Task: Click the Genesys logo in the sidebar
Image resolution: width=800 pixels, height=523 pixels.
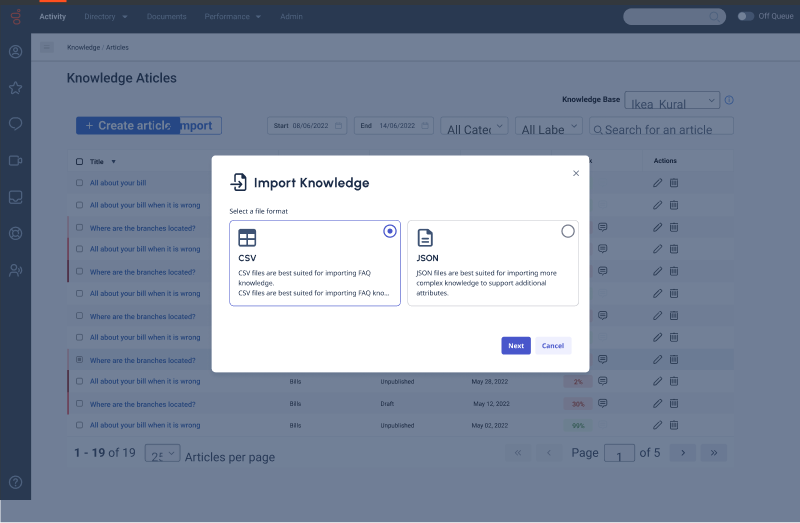Action: click(x=16, y=17)
